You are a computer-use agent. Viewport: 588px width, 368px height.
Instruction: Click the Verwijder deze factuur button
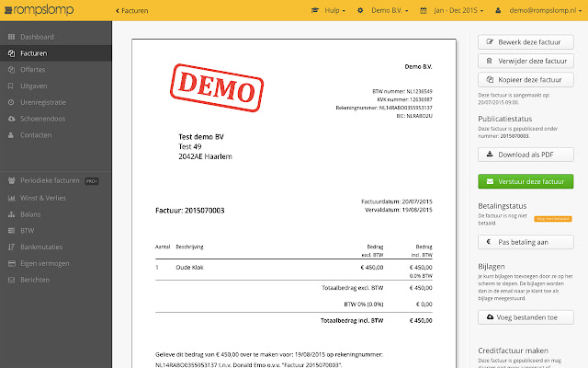pos(526,61)
